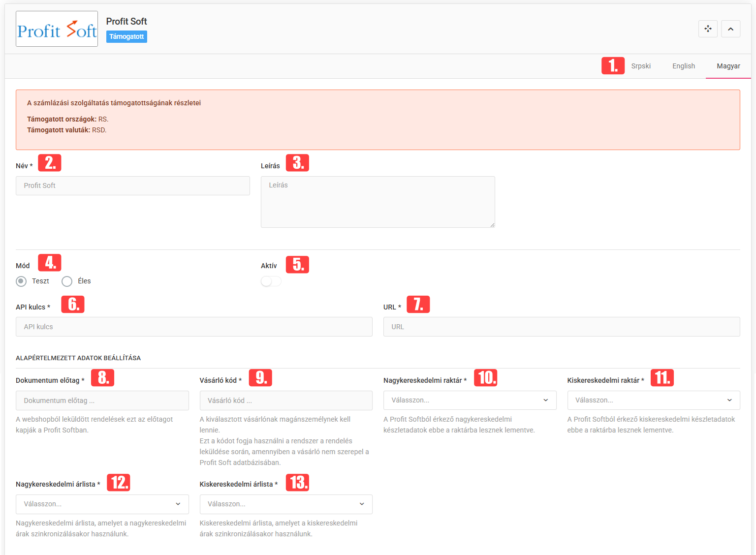Click into the Név input field
The height and width of the screenshot is (555, 756).
132,186
